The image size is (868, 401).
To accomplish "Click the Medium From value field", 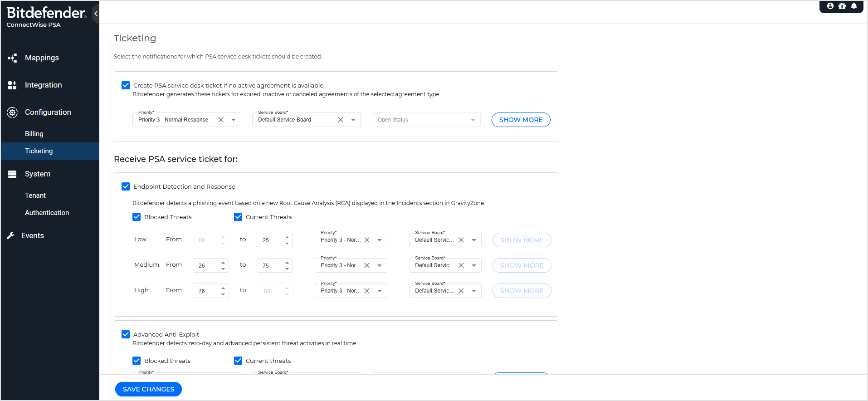I will click(210, 265).
